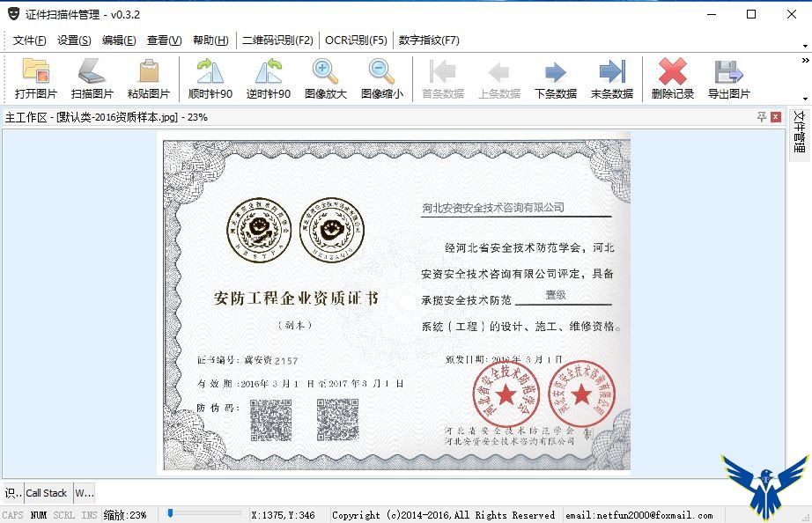Go to next record with 下条数据
Image resolution: width=812 pixels, height=523 pixels.
tap(555, 78)
